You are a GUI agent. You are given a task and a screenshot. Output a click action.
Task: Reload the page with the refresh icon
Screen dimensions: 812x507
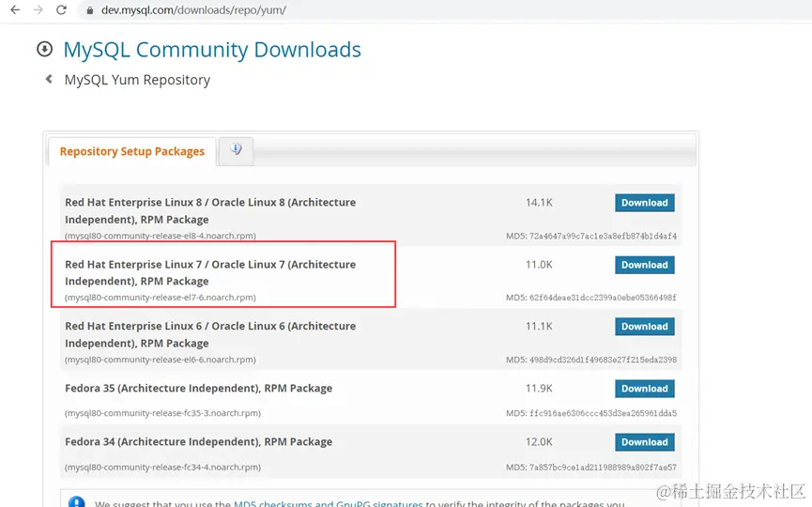[x=61, y=9]
